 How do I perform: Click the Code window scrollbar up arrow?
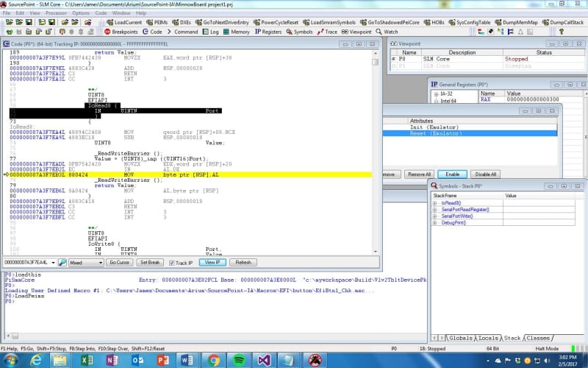[x=376, y=53]
